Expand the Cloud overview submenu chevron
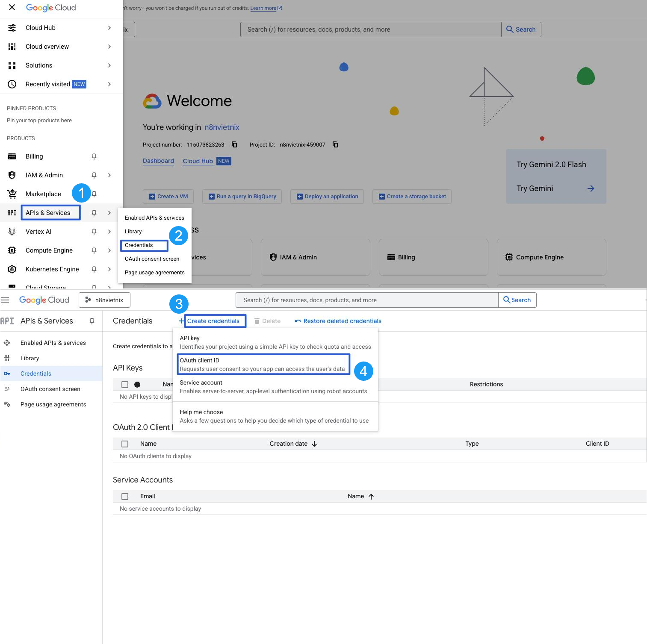The width and height of the screenshot is (647, 644). 109,47
